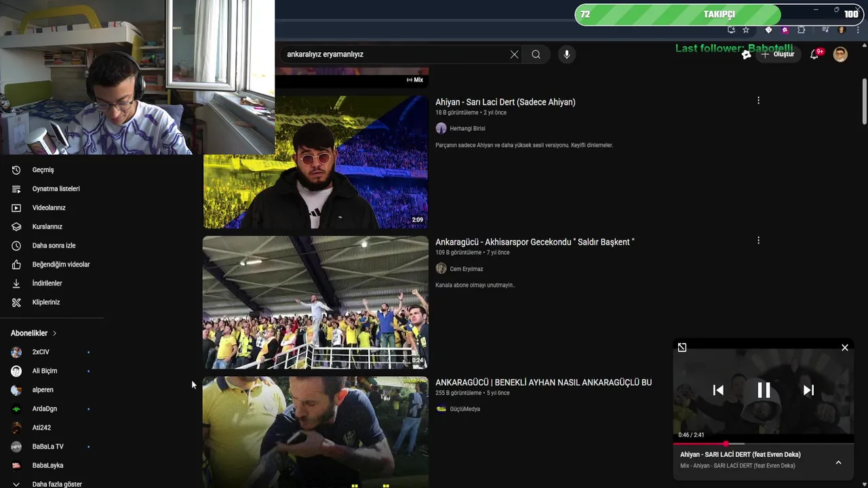
Task: Open Daha sonra izle list
Action: tap(54, 245)
